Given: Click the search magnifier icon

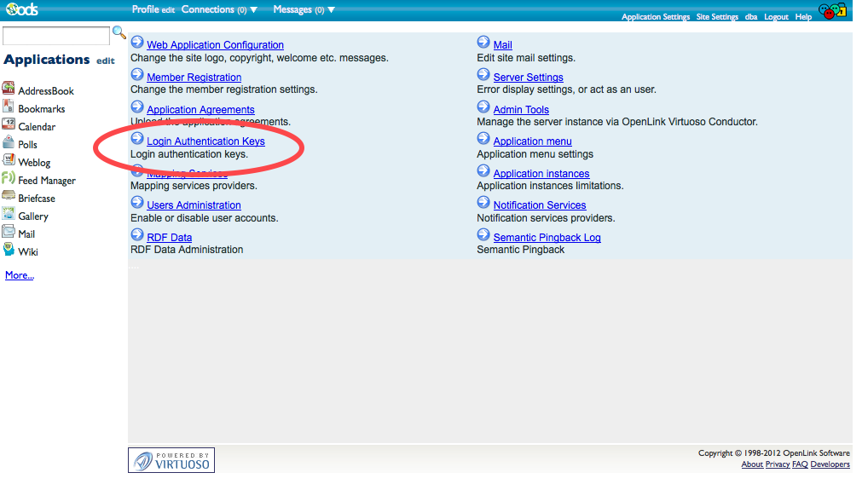Looking at the screenshot, I should (x=119, y=33).
